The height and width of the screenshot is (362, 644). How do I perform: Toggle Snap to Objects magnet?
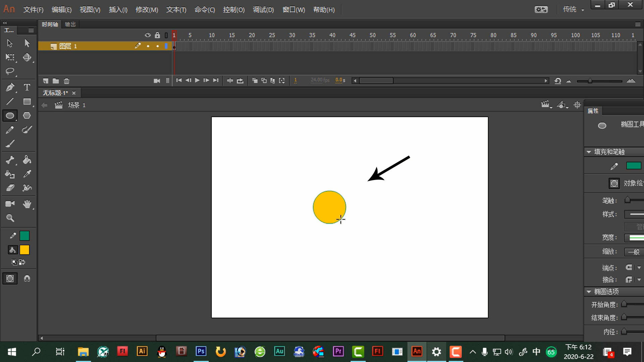pyautogui.click(x=27, y=279)
